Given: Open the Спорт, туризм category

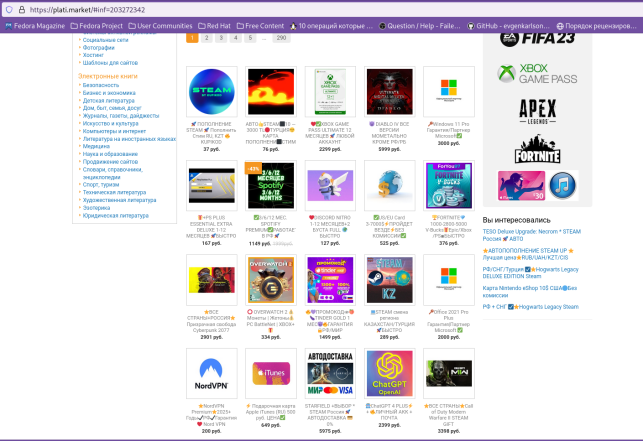Looking at the screenshot, I should [101, 185].
